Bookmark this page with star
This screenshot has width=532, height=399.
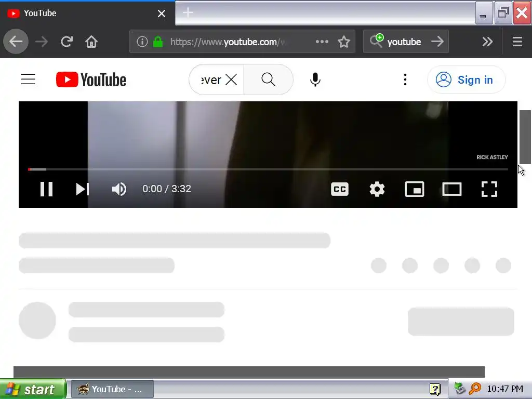tap(344, 42)
